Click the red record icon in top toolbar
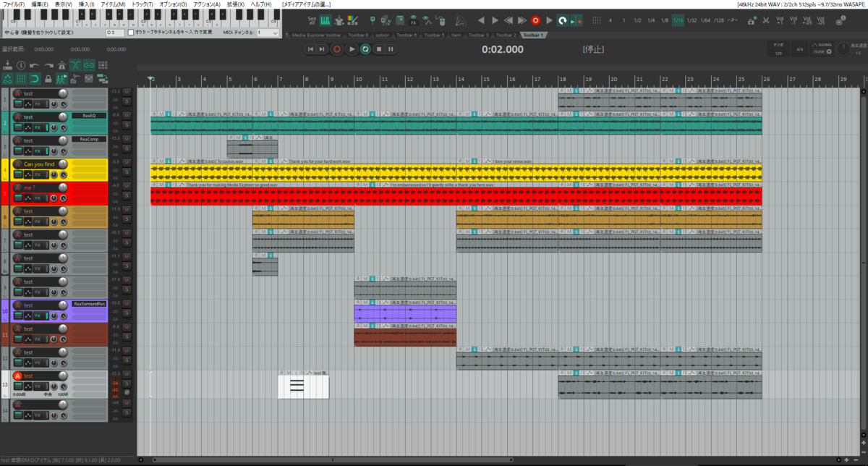 [x=535, y=20]
